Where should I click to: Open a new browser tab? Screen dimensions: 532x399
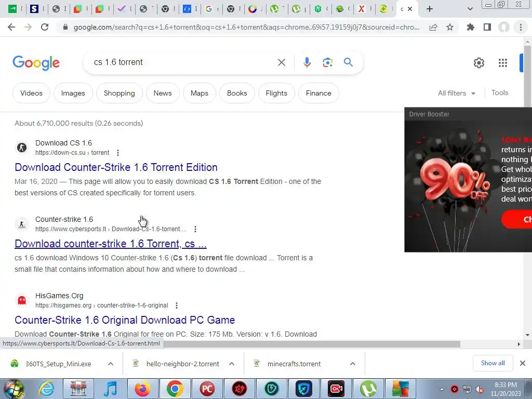click(430, 9)
